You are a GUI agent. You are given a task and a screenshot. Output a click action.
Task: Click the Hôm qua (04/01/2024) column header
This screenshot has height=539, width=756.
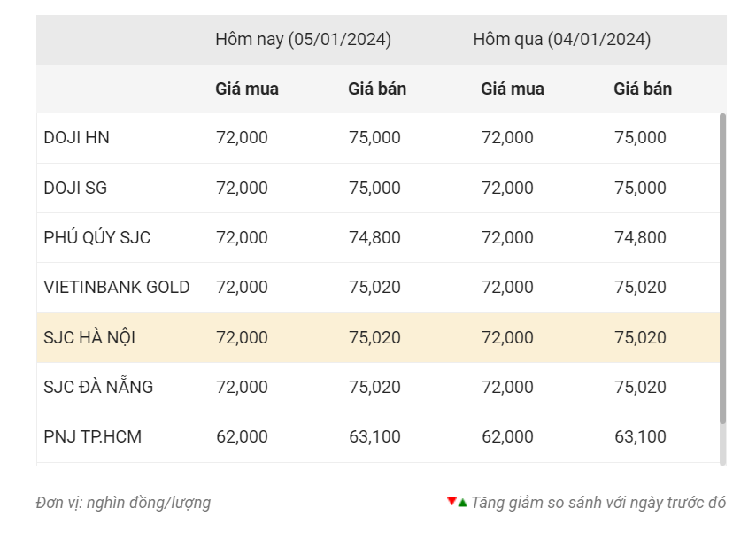tap(562, 40)
